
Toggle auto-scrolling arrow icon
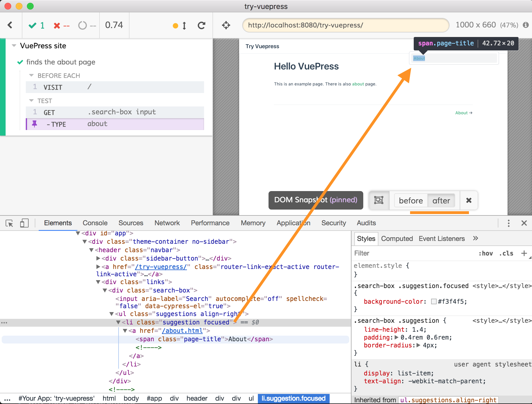pos(184,26)
